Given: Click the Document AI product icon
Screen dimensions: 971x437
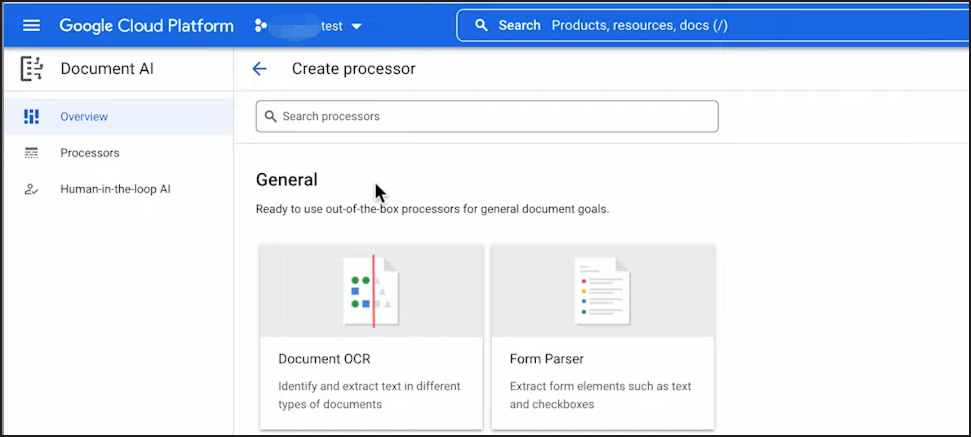Looking at the screenshot, I should [x=32, y=69].
